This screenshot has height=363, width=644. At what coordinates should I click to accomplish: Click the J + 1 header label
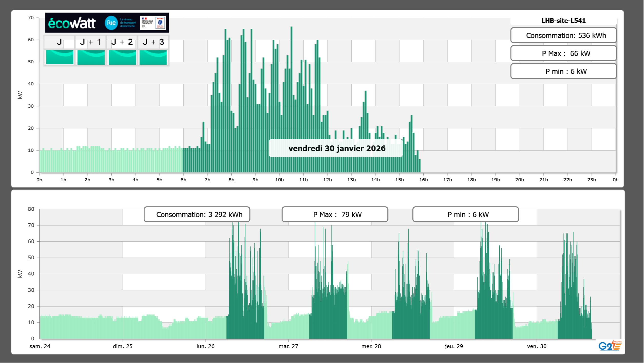[x=91, y=42]
